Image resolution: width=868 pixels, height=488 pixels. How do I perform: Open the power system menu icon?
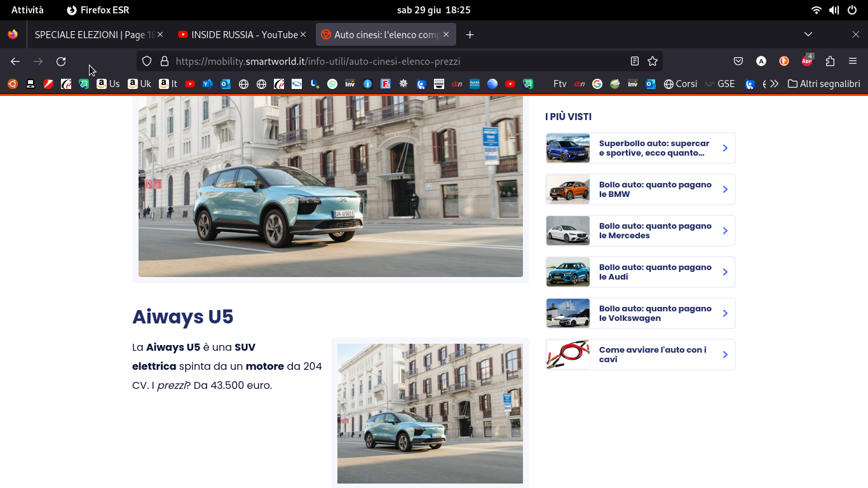pos(852,10)
